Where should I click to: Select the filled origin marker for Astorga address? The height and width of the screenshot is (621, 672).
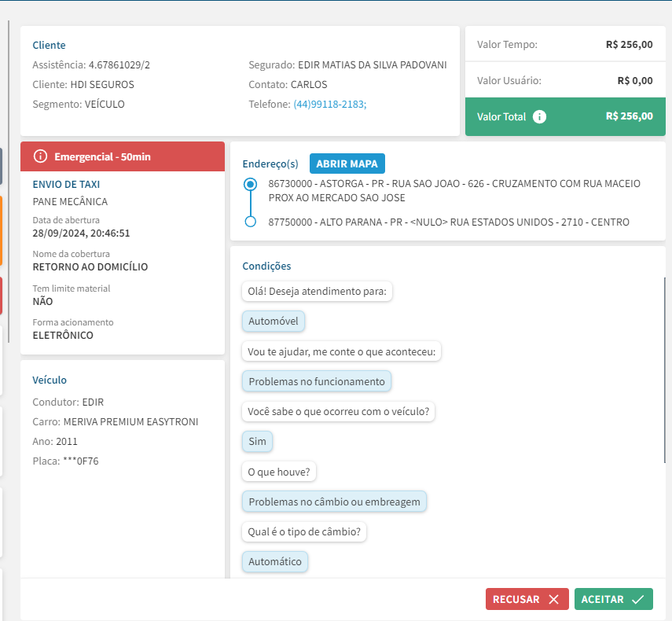[x=251, y=185]
